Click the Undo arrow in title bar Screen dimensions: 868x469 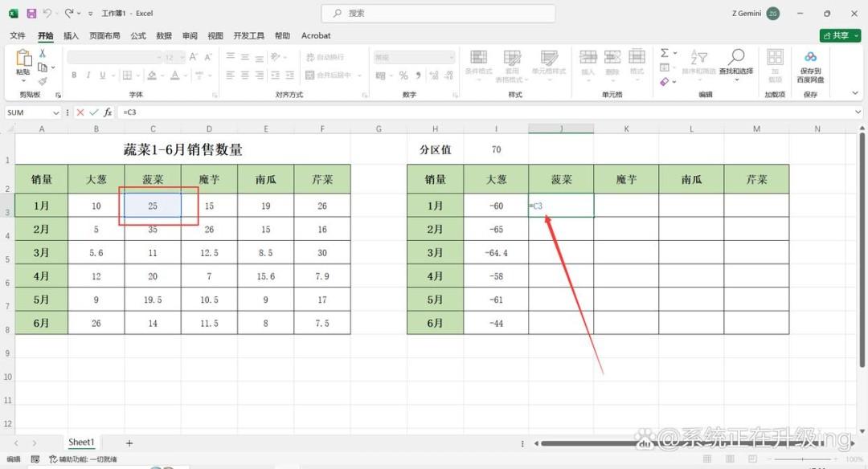coord(47,13)
